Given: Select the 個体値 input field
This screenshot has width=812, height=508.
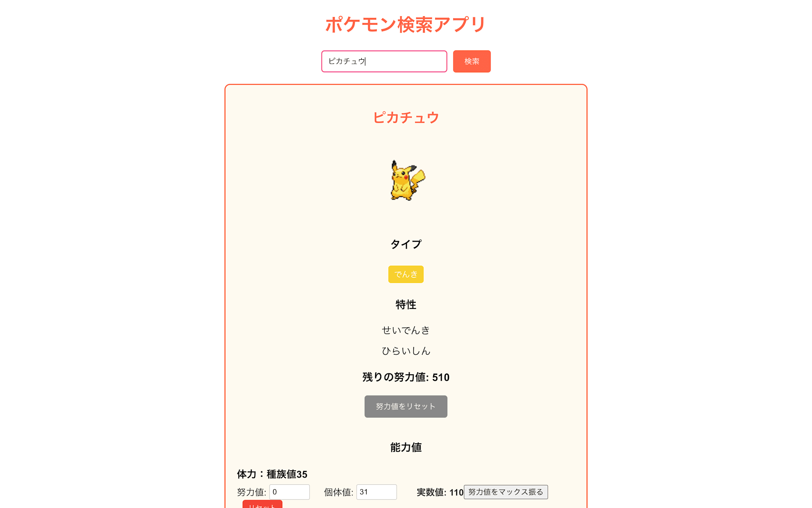Looking at the screenshot, I should pos(375,492).
